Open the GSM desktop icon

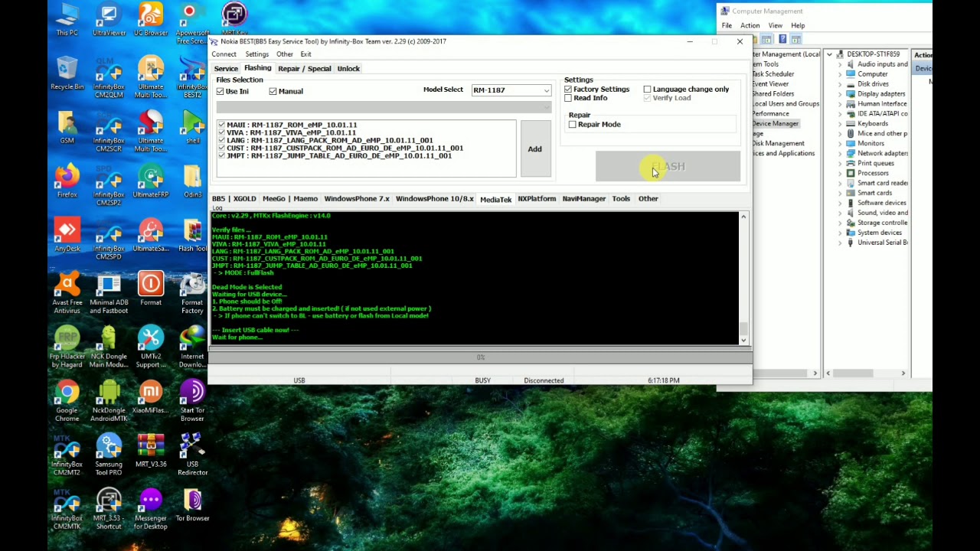[67, 127]
